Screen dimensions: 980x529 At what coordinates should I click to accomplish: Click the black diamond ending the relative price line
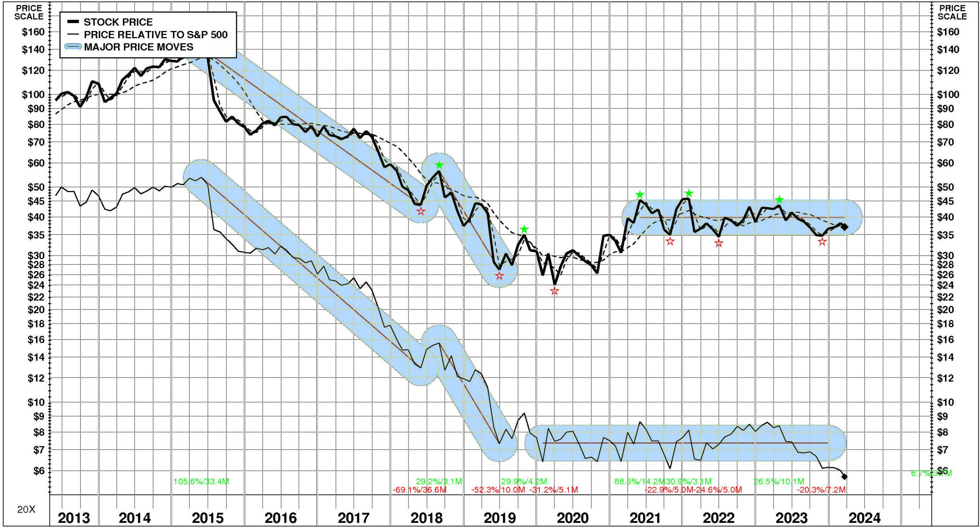tap(844, 477)
